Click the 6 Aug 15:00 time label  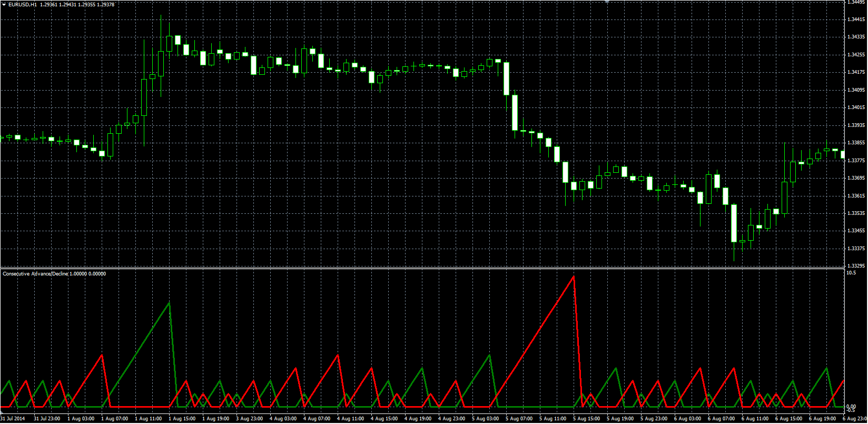coord(789,419)
